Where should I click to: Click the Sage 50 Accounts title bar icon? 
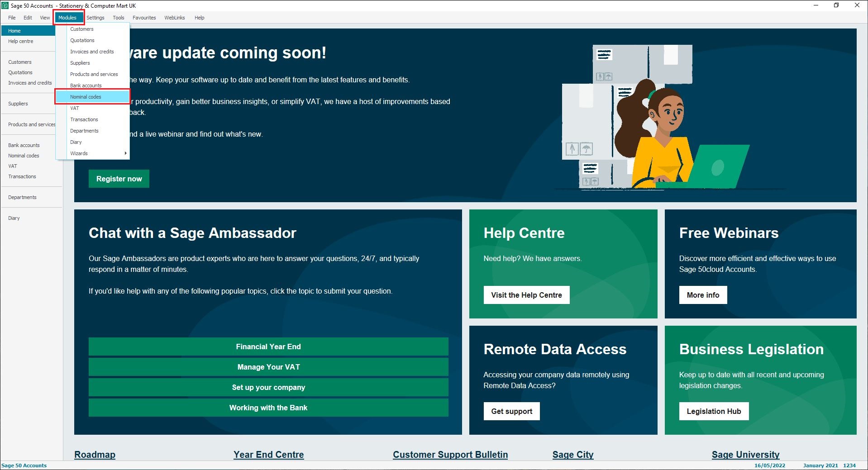tap(5, 5)
